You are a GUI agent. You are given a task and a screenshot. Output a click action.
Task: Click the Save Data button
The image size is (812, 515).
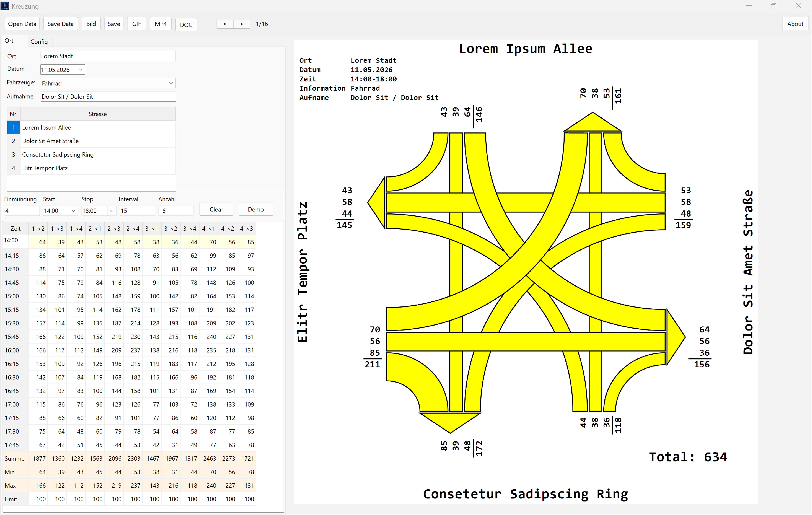(60, 24)
